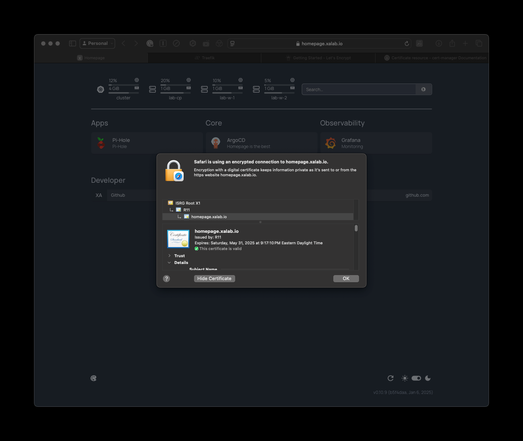
Task: Click the Apps section heading
Action: [99, 123]
